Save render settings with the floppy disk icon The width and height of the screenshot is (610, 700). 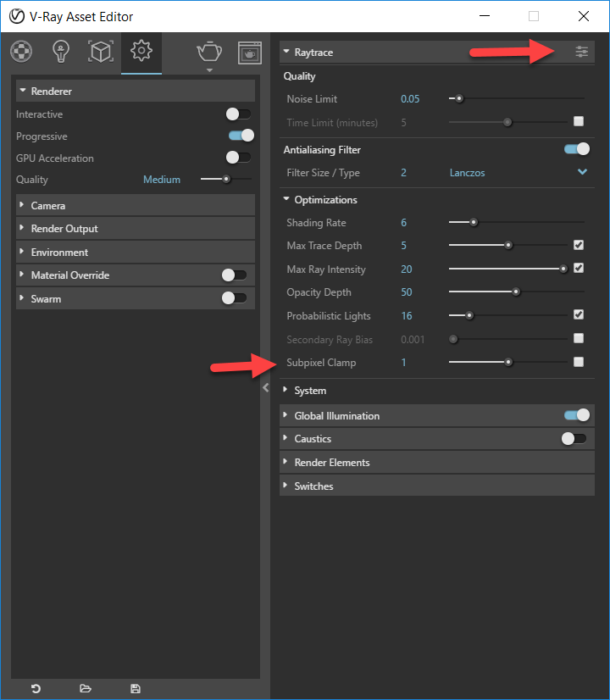(136, 688)
